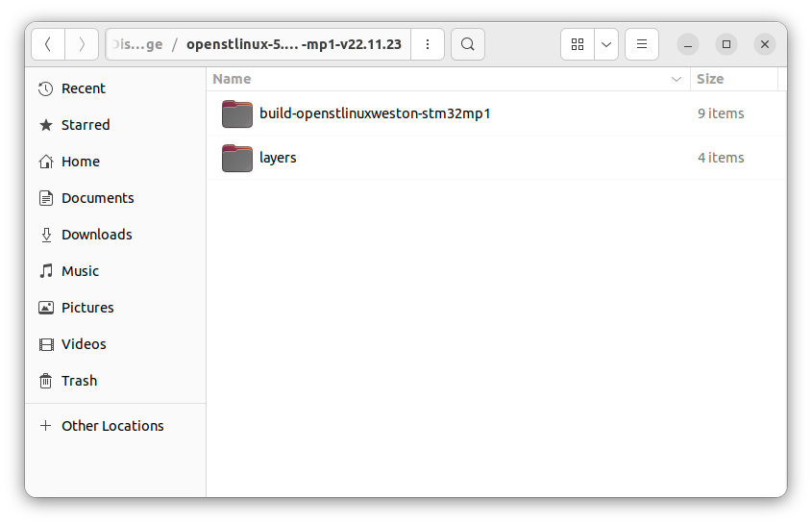Screen dimensions: 812x525
Task: Minimize the Files window
Action: click(x=688, y=44)
